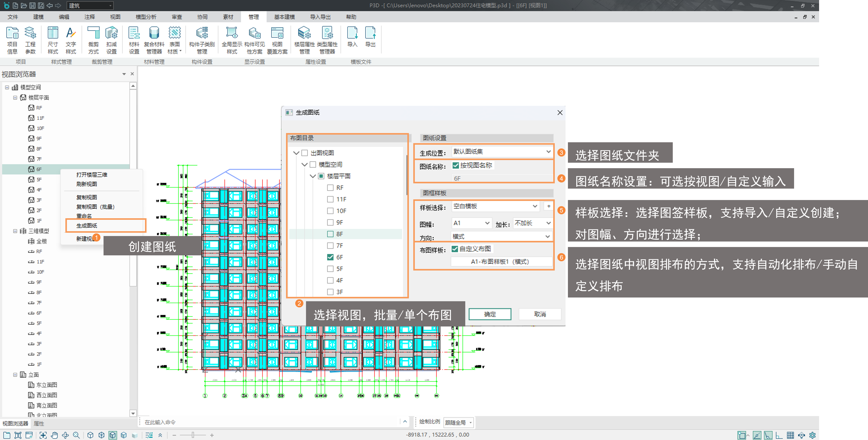868x440 pixels.
Task: Open the 生成位置 dropdown
Action: (x=548, y=152)
